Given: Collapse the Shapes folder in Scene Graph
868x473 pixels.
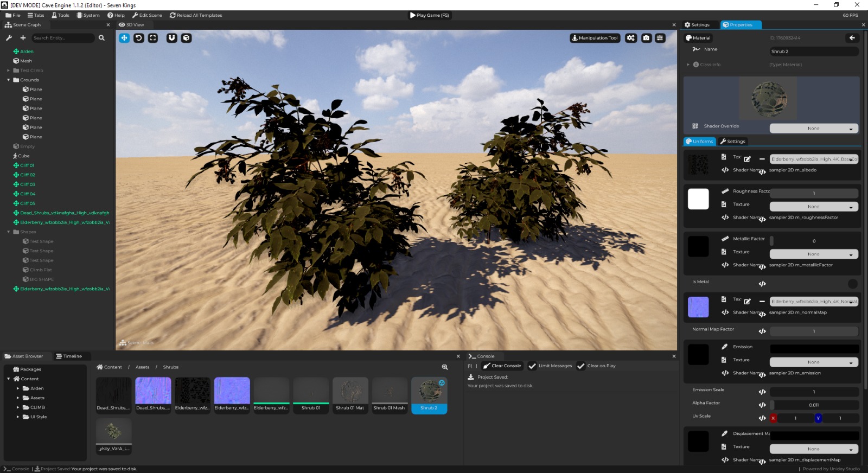Looking at the screenshot, I should pos(9,232).
